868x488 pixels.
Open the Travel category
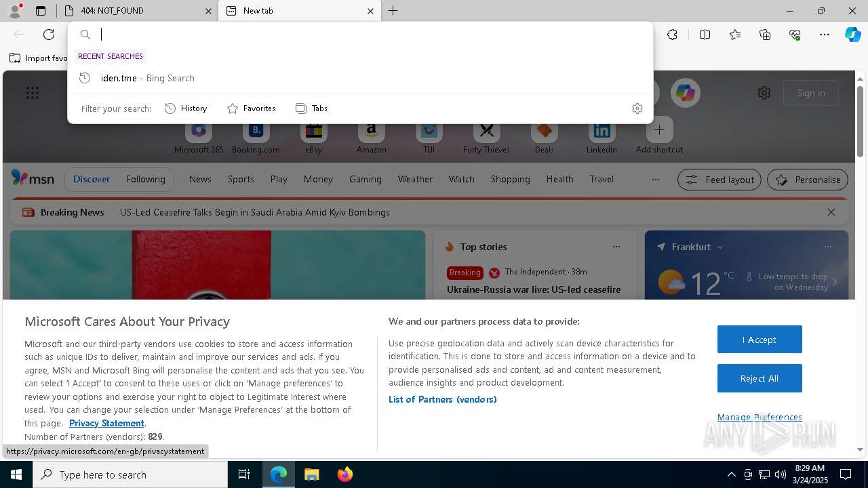pyautogui.click(x=601, y=179)
